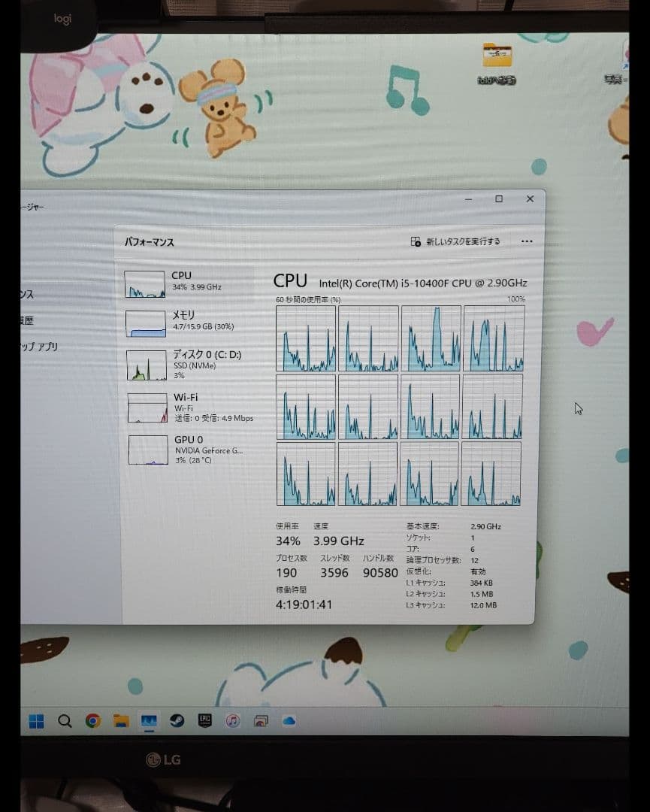Click the L1 cache value 384 KB

pyautogui.click(x=481, y=583)
